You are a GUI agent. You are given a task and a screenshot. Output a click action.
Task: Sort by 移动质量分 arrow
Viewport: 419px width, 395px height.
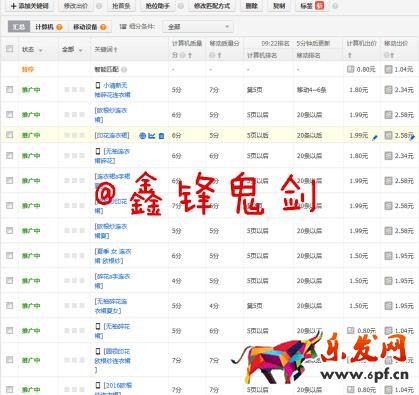[x=219, y=56]
